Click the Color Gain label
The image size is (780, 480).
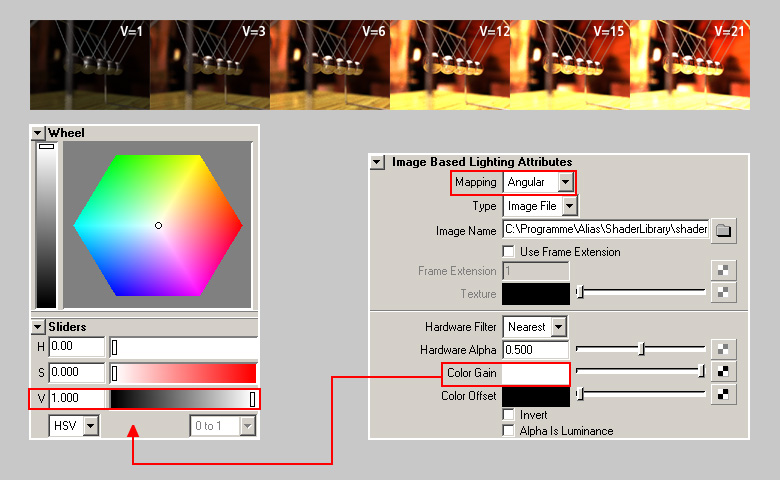pyautogui.click(x=472, y=373)
